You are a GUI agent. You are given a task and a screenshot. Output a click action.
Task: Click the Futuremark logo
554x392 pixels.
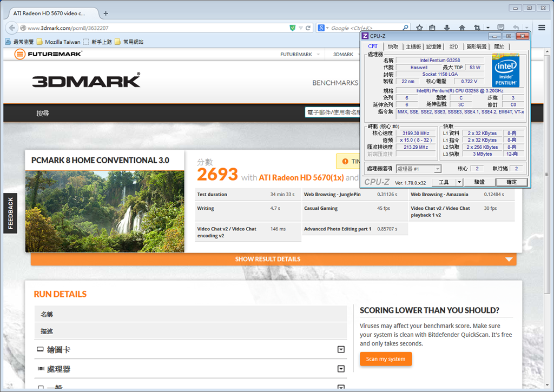tap(48, 54)
